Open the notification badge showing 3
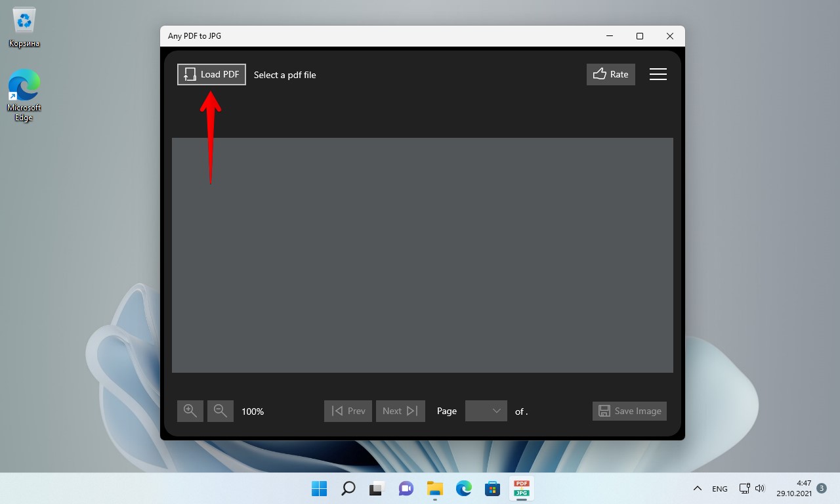The height and width of the screenshot is (504, 840). tap(822, 488)
